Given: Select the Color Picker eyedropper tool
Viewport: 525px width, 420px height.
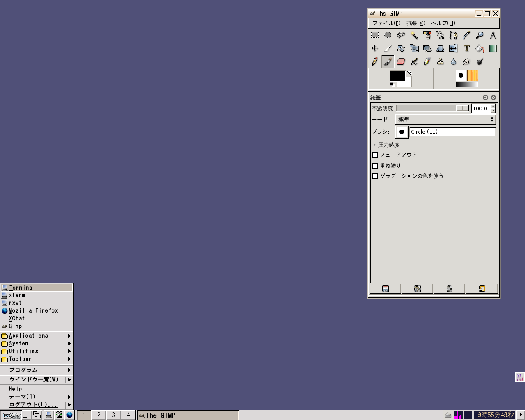Looking at the screenshot, I should click(x=467, y=35).
